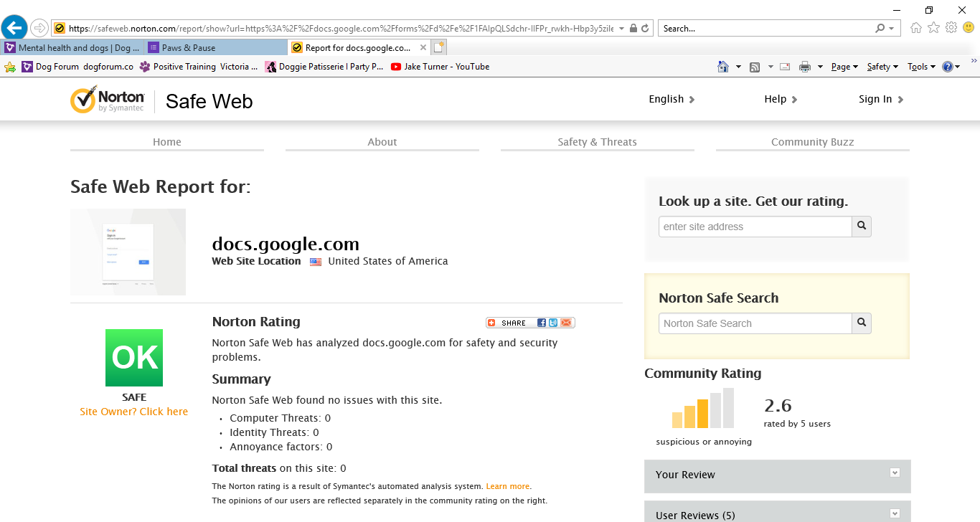This screenshot has width=980, height=522.
Task: Open the address bar autocomplete dropdown arrow
Action: (x=621, y=29)
